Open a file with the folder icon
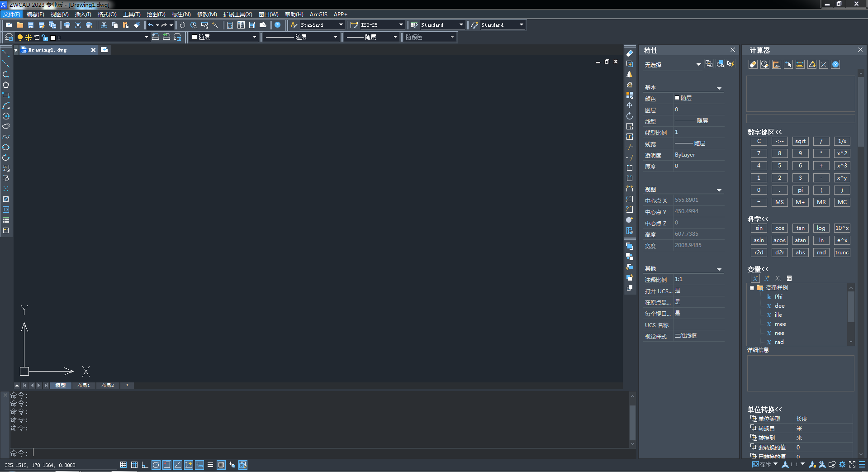The height and width of the screenshot is (472, 868). [x=19, y=25]
